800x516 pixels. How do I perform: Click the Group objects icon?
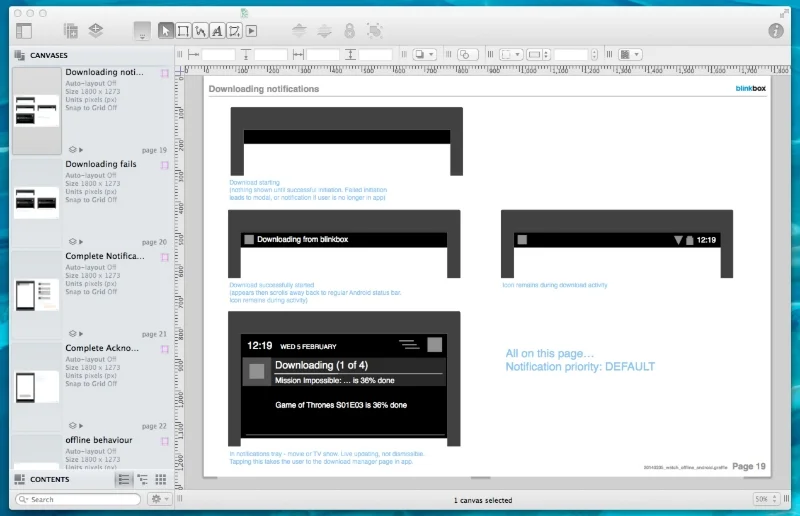point(375,31)
